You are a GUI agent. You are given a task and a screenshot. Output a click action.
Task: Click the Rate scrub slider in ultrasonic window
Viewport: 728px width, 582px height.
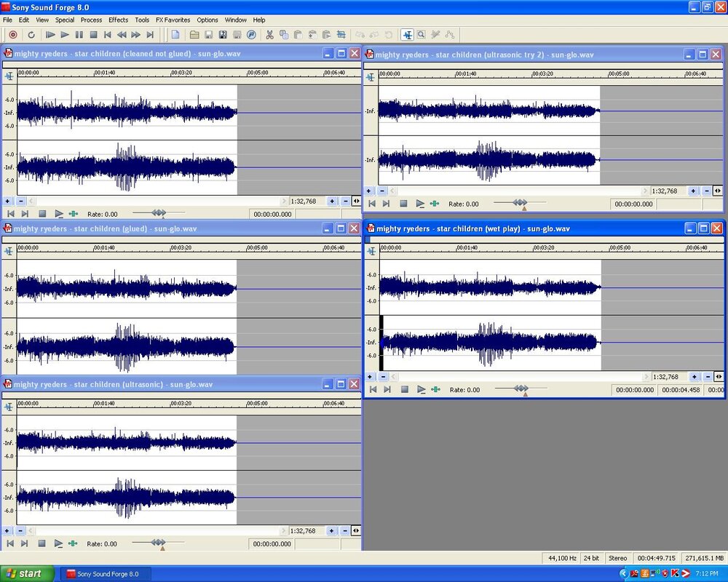158,543
